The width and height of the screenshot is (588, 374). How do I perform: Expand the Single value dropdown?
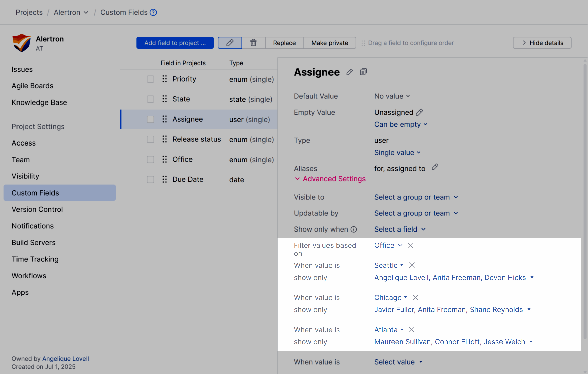pos(397,153)
